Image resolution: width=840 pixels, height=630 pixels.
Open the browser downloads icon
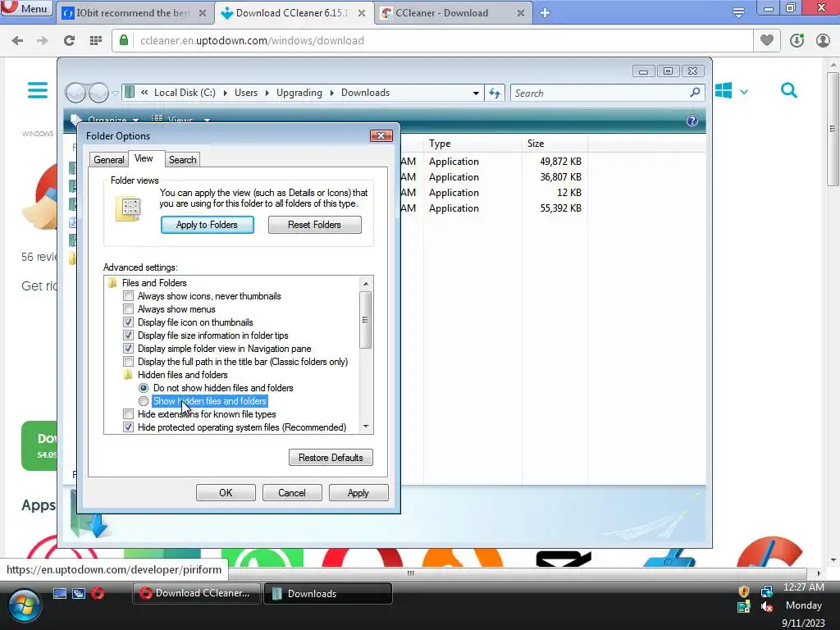coord(797,40)
